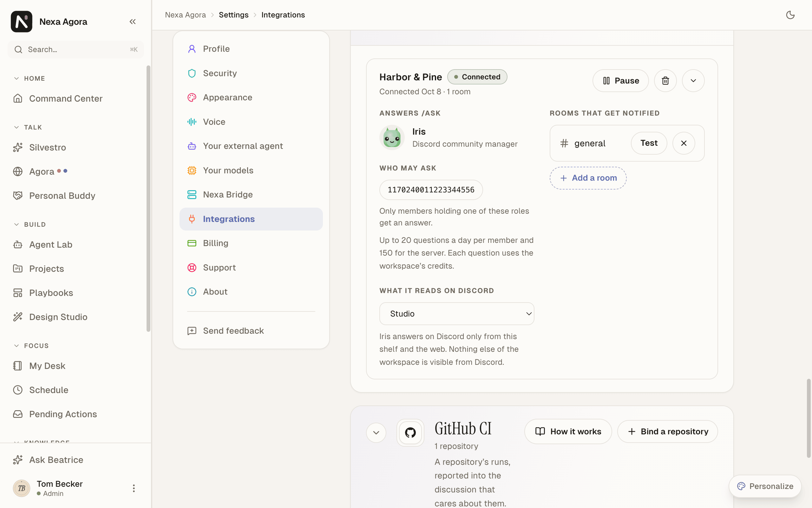The width and height of the screenshot is (812, 508).
Task: Delete Harbor & Pine with trash icon
Action: [x=665, y=81]
